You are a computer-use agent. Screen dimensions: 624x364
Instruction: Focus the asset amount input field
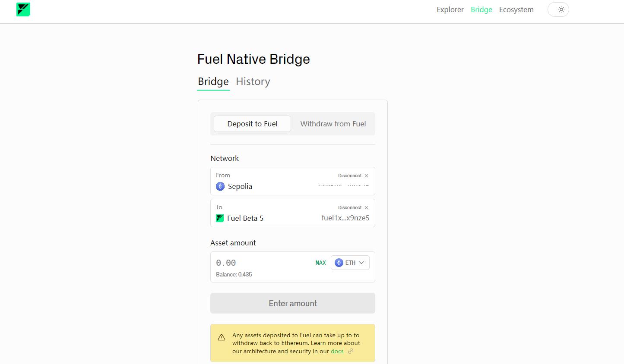[x=263, y=263]
